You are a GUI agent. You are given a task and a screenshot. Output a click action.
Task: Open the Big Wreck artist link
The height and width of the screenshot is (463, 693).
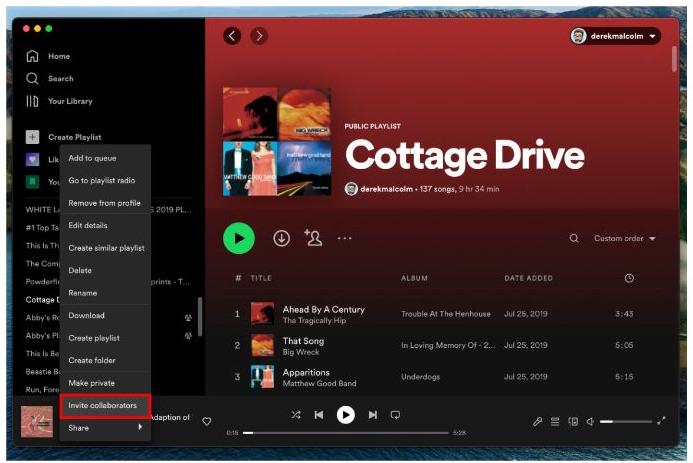(301, 352)
